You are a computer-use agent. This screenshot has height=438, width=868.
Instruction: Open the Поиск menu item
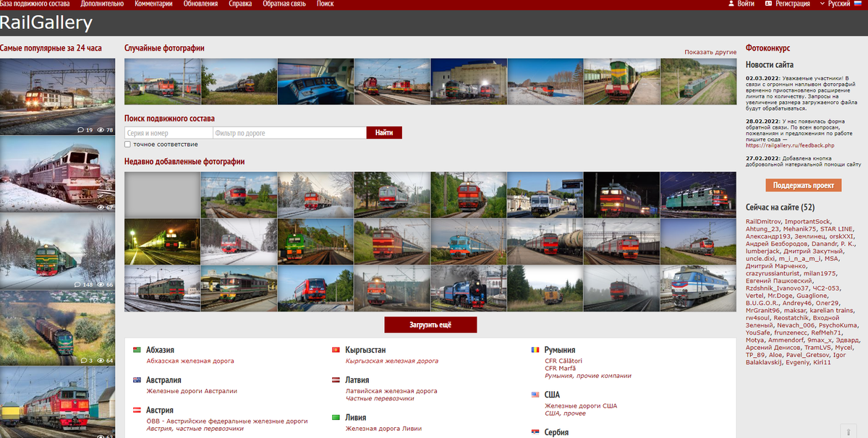click(x=325, y=4)
